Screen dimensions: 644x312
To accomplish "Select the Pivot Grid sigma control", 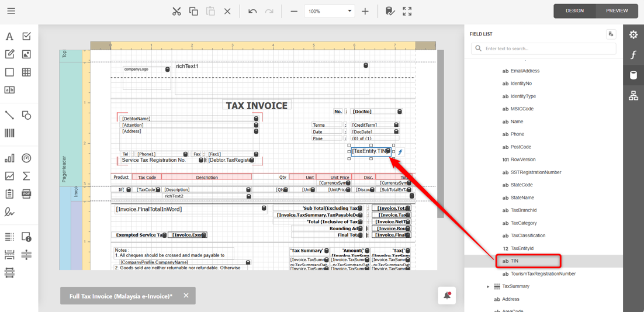I will click(x=26, y=176).
